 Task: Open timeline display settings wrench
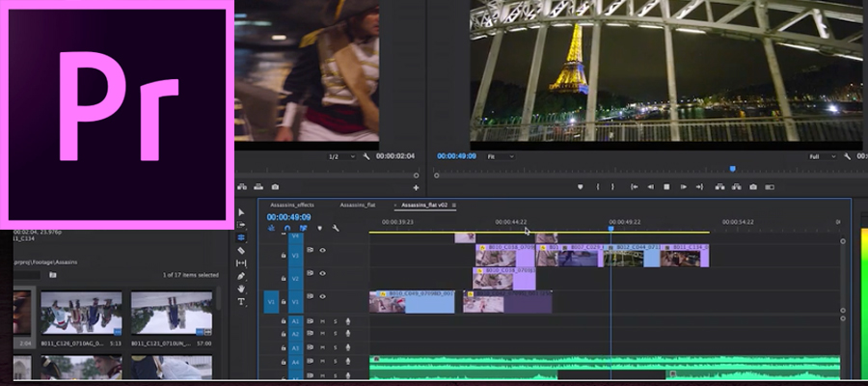point(336,229)
